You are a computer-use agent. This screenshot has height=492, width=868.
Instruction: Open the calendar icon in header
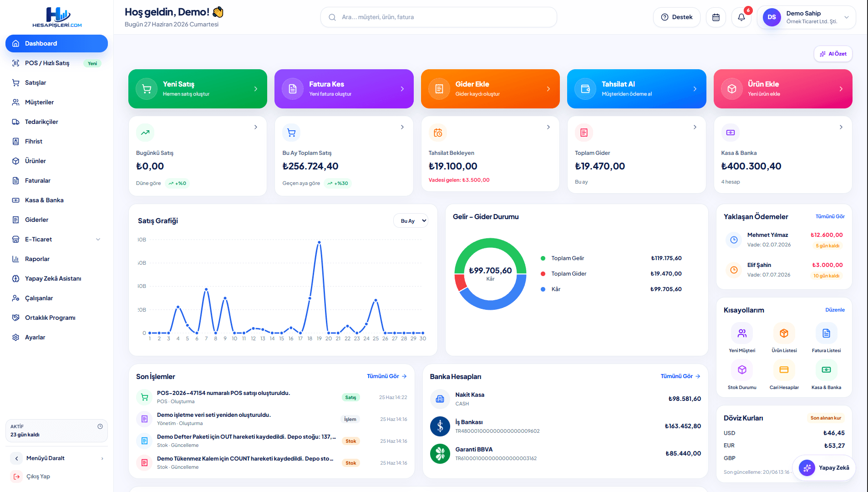(x=716, y=17)
